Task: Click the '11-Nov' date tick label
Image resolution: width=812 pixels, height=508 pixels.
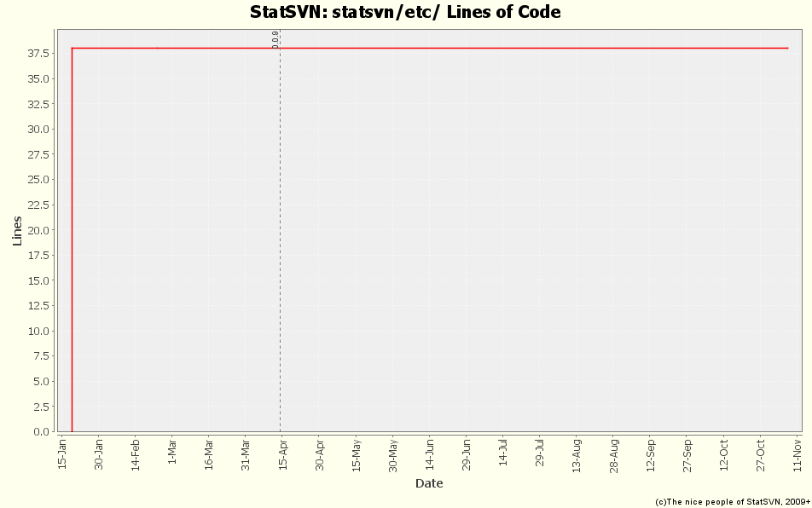Action: click(797, 454)
